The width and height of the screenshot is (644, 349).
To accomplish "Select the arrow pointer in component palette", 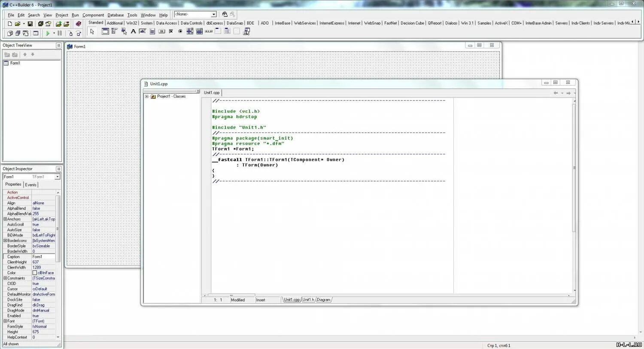I will pyautogui.click(x=92, y=31).
